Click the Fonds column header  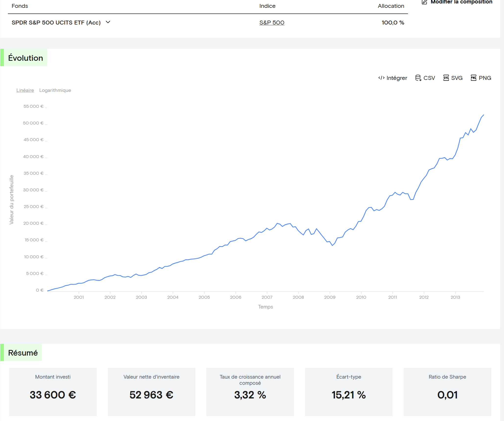(20, 6)
